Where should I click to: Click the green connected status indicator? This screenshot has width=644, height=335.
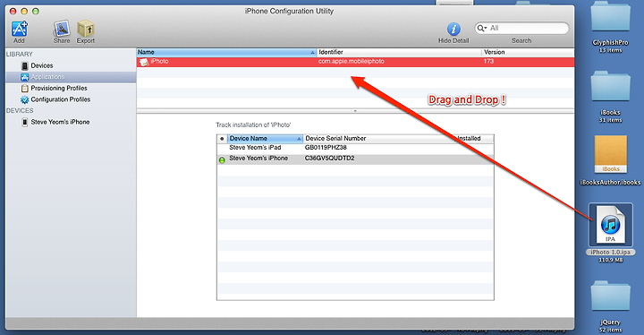[x=222, y=159]
